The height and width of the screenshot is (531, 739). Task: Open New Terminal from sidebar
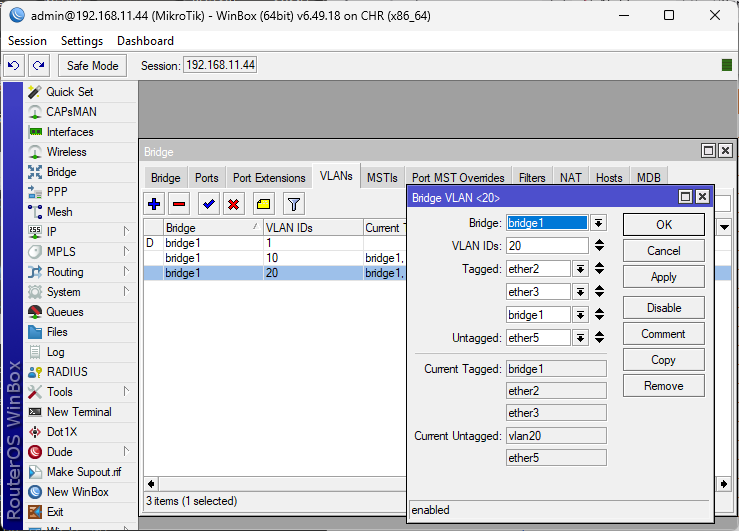78,412
